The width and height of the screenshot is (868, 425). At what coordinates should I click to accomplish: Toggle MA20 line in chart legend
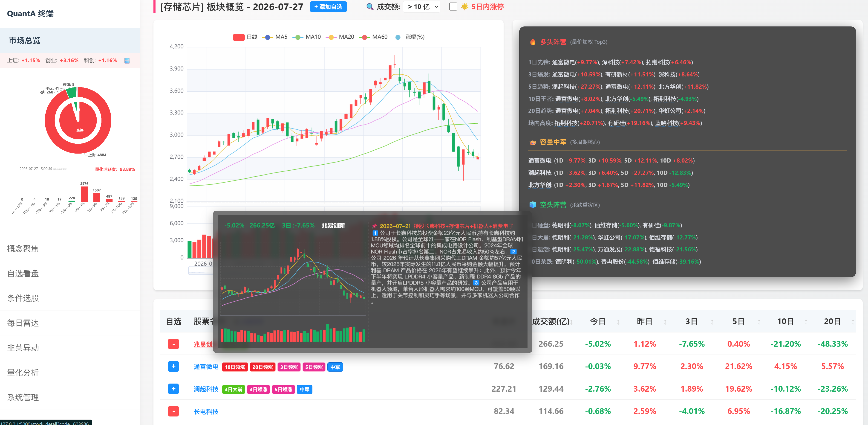pyautogui.click(x=340, y=37)
